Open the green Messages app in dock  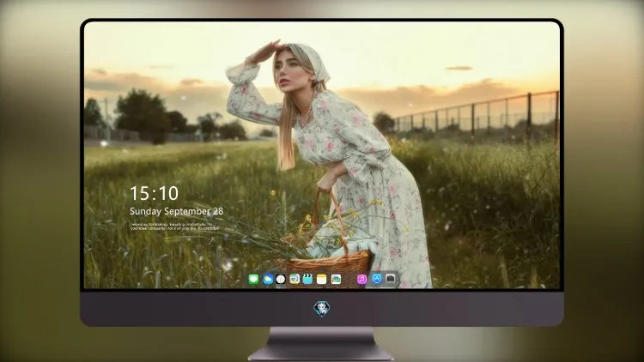click(x=253, y=280)
